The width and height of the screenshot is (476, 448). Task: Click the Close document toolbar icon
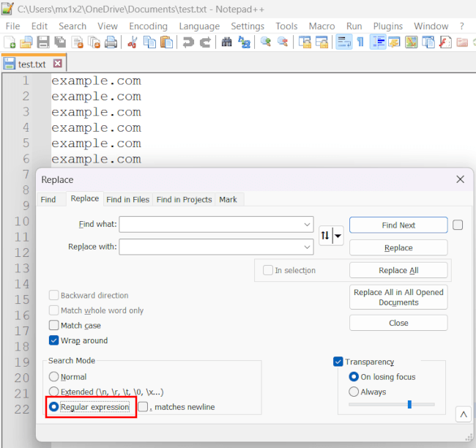point(77,42)
